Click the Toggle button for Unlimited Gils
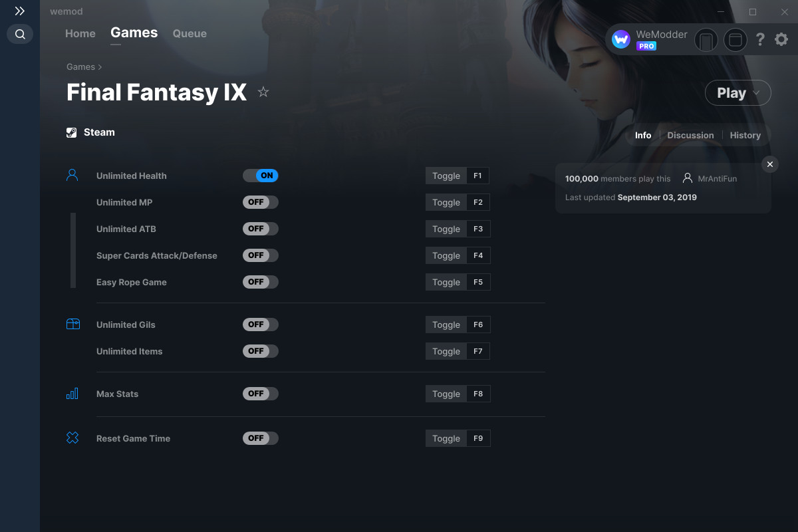This screenshot has height=532, width=798. pyautogui.click(x=446, y=325)
